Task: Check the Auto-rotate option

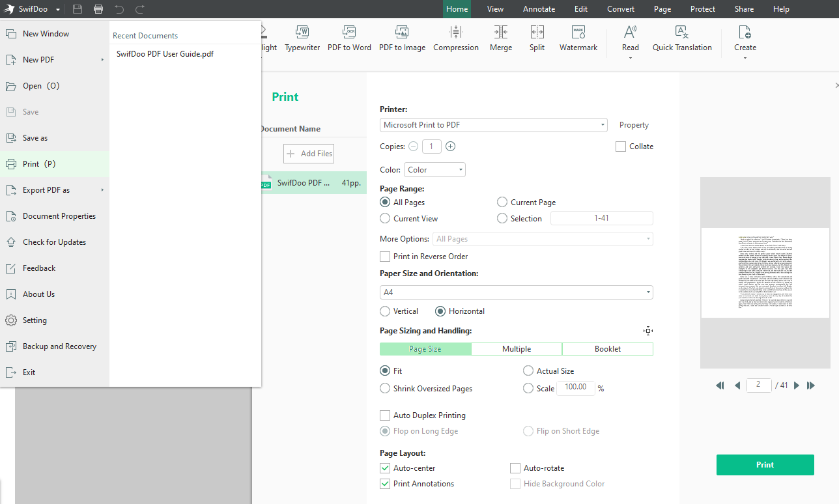Action: pos(515,468)
